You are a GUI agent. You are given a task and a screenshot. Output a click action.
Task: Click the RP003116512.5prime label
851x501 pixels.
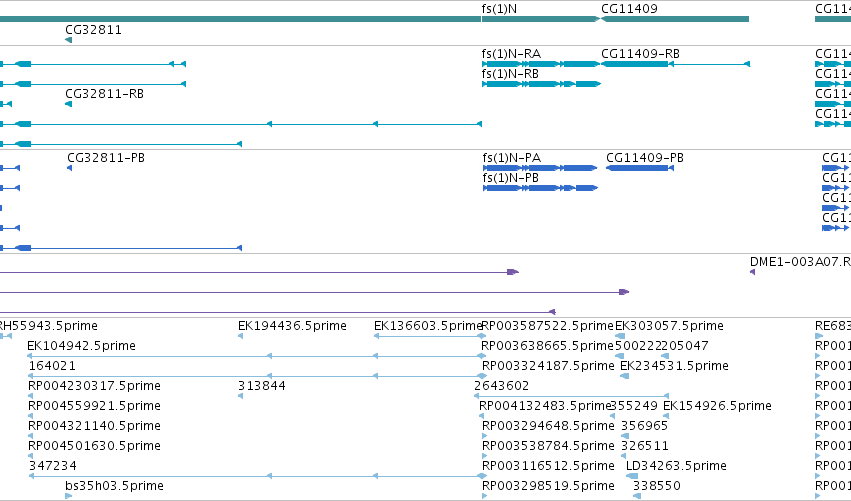(548, 466)
